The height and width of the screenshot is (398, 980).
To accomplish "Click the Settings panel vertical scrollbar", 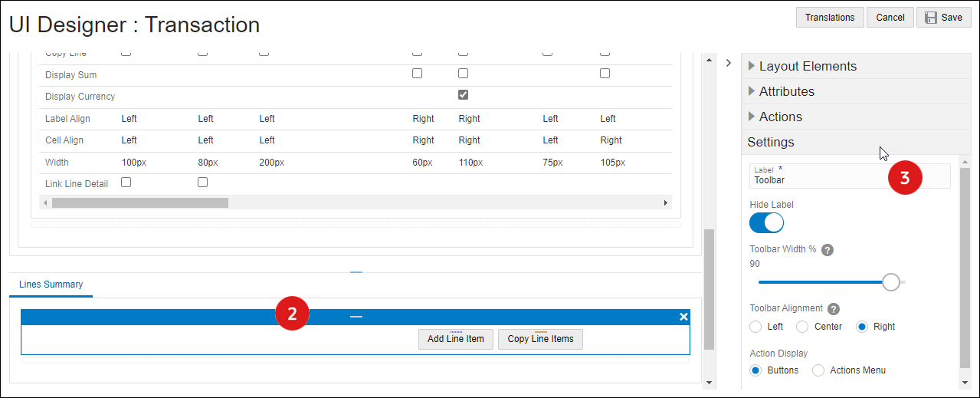I will 965,267.
